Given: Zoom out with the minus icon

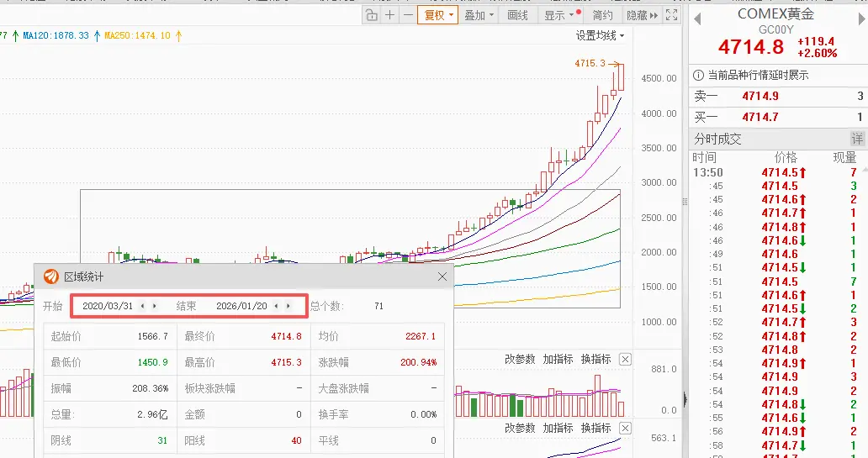Looking at the screenshot, I should [408, 15].
